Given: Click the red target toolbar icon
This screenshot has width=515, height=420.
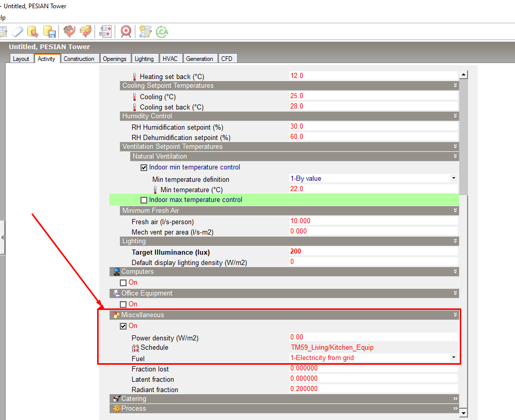Looking at the screenshot, I should point(126,32).
